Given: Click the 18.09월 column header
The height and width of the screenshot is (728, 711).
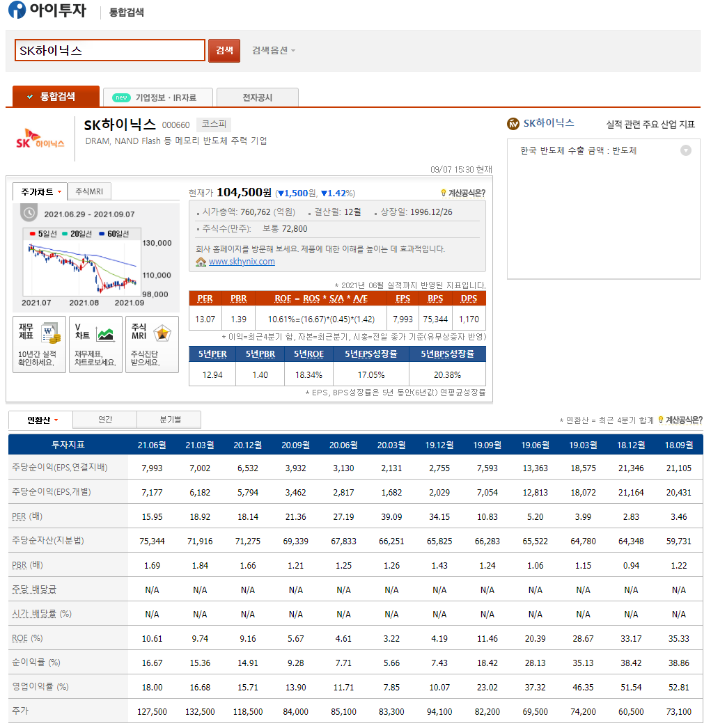Looking at the screenshot, I should 678,445.
